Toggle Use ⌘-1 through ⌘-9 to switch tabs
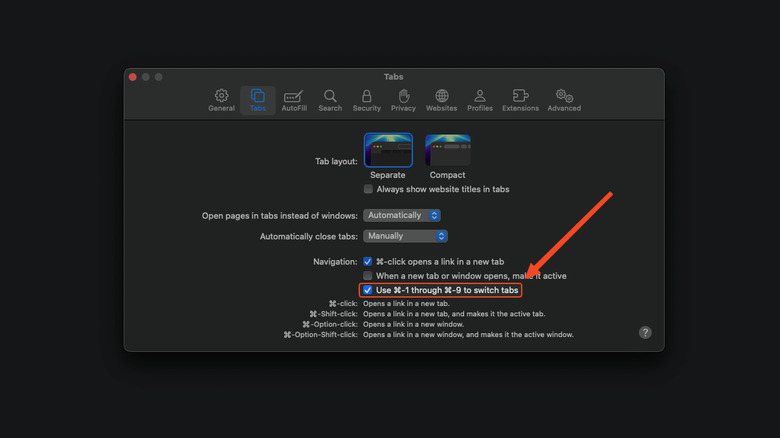The image size is (780, 438). coord(368,290)
